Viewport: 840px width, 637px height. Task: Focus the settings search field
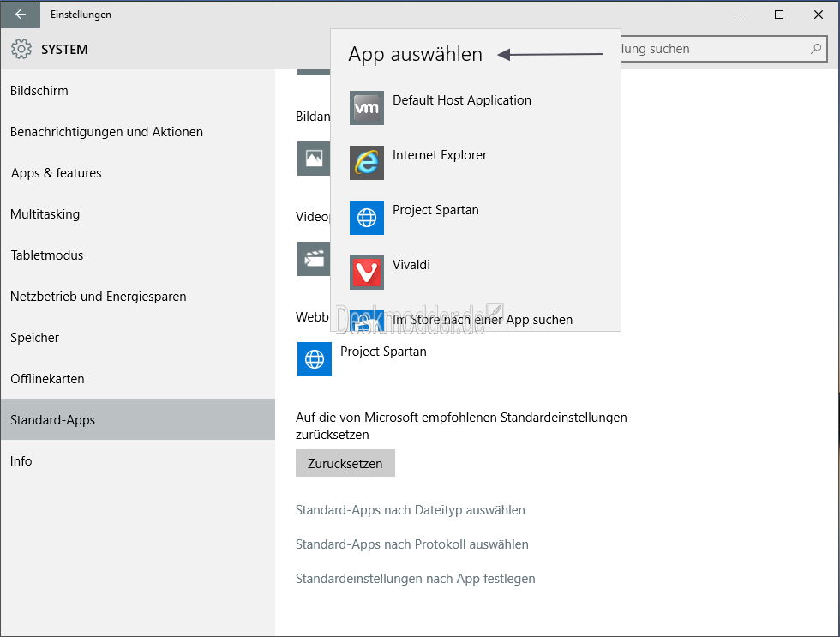tap(723, 49)
